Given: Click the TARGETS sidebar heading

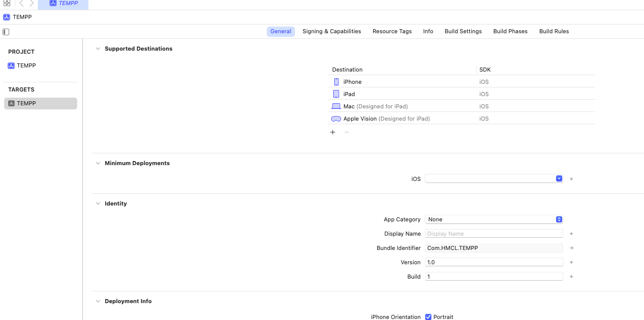Looking at the screenshot, I should 21,89.
